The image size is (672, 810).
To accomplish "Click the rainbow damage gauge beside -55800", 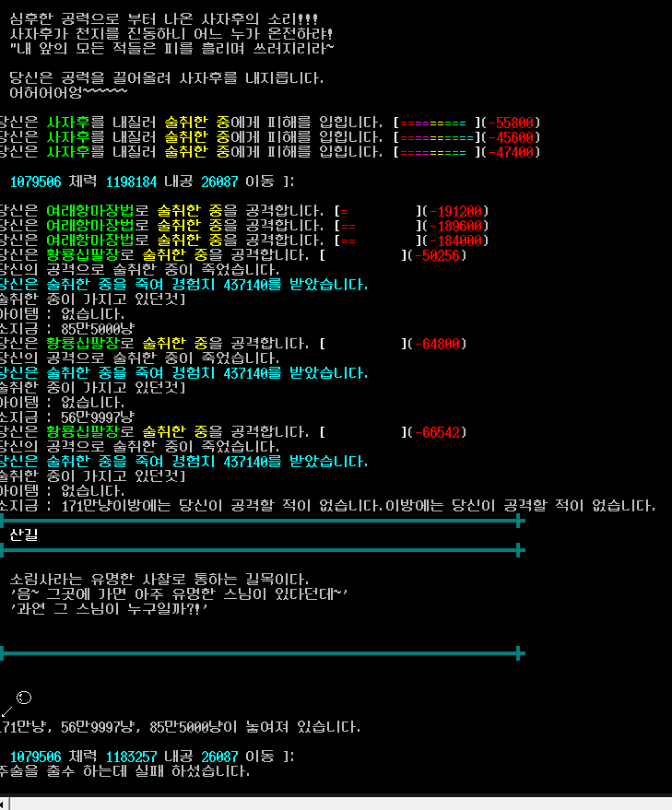I will pyautogui.click(x=434, y=123).
